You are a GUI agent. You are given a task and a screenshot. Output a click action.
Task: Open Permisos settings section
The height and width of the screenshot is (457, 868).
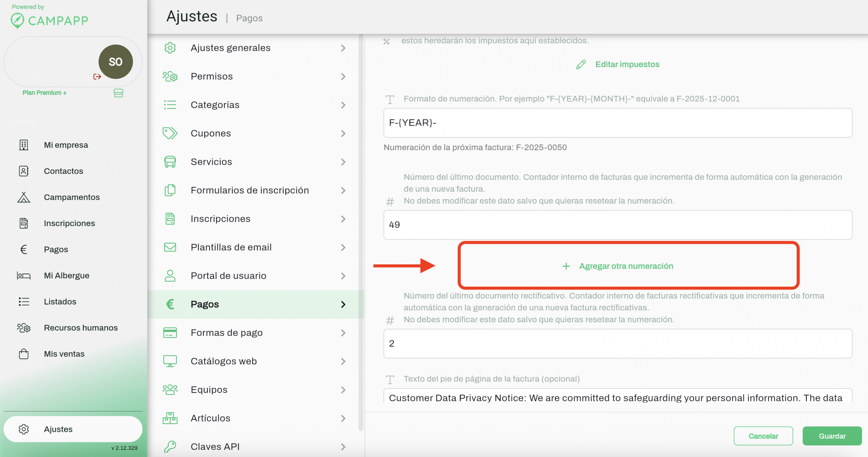point(212,76)
